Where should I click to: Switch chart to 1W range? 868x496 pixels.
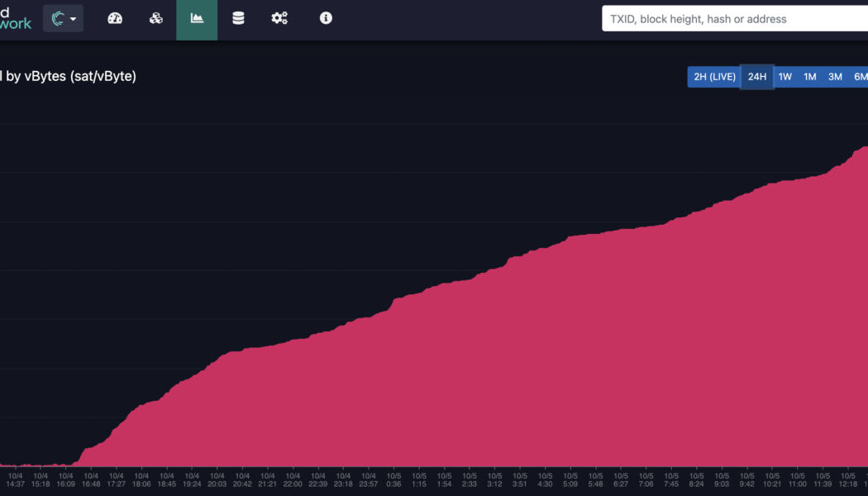pyautogui.click(x=785, y=77)
